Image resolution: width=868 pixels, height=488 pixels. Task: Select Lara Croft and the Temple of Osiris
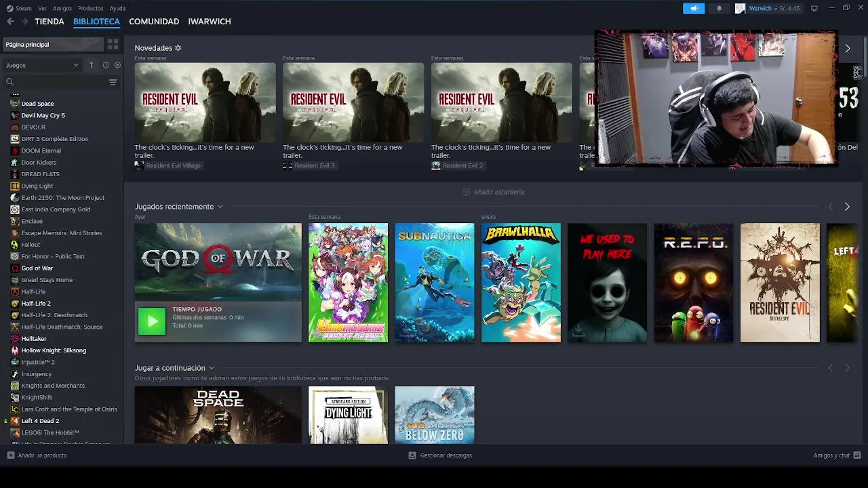[x=69, y=409]
